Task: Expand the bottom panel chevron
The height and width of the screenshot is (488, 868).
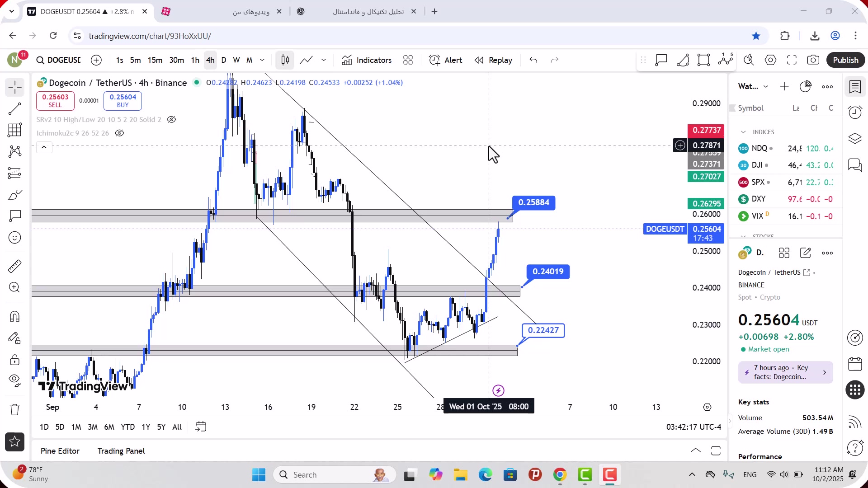Action: tap(696, 450)
